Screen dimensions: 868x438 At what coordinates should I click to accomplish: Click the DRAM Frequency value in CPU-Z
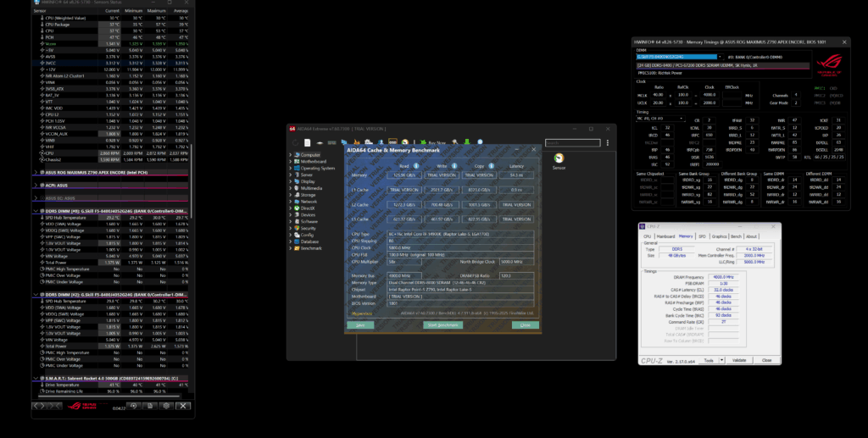(723, 277)
